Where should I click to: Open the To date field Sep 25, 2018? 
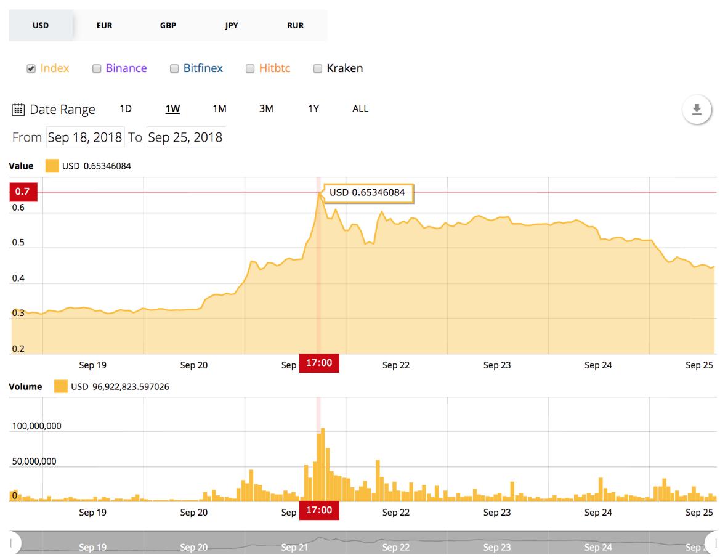(185, 137)
